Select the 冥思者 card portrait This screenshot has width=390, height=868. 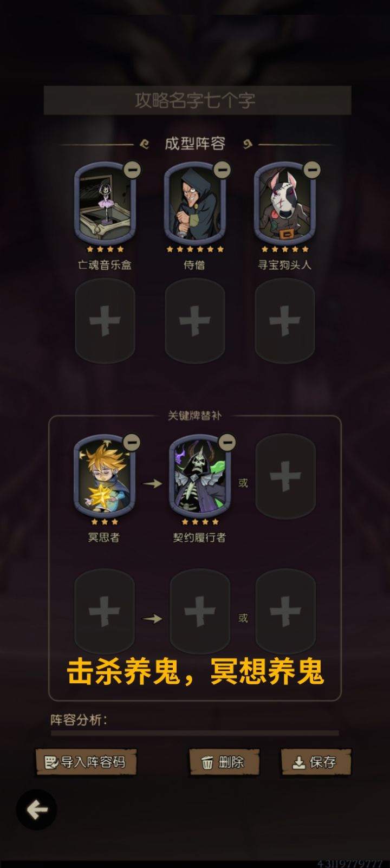(x=105, y=477)
